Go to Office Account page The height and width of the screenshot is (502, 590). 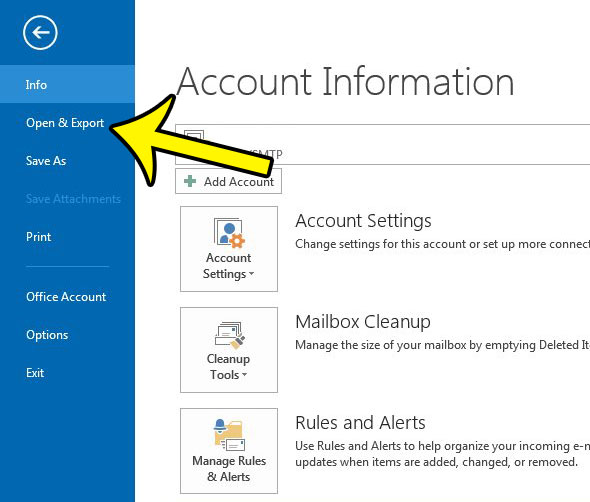click(x=66, y=297)
